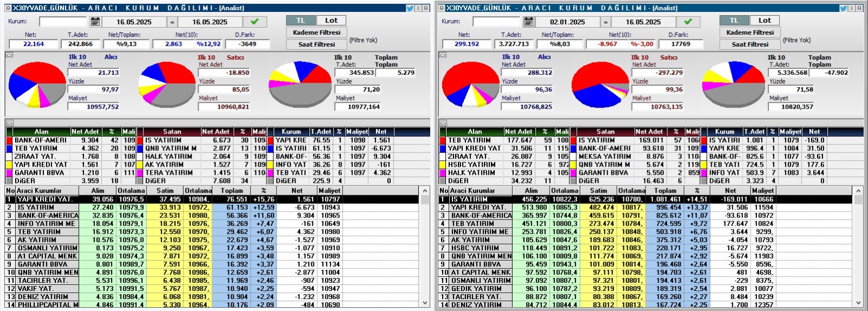The height and width of the screenshot is (311, 868).
Task: Focus the Kurum input field in left window
Action: pyautogui.click(x=63, y=22)
